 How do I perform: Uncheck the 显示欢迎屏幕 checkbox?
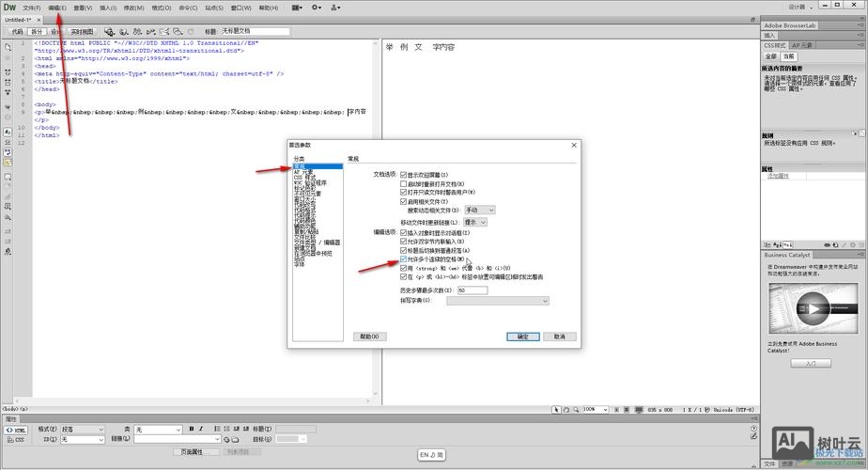point(404,175)
